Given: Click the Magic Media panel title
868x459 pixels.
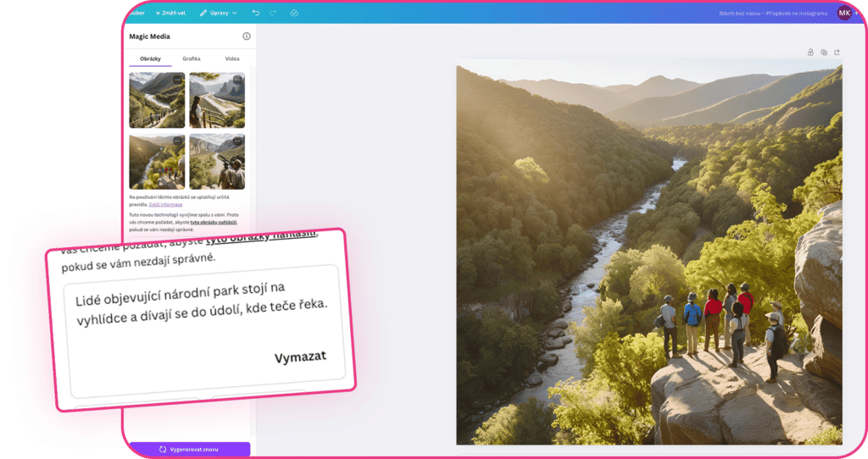Looking at the screenshot, I should (149, 36).
